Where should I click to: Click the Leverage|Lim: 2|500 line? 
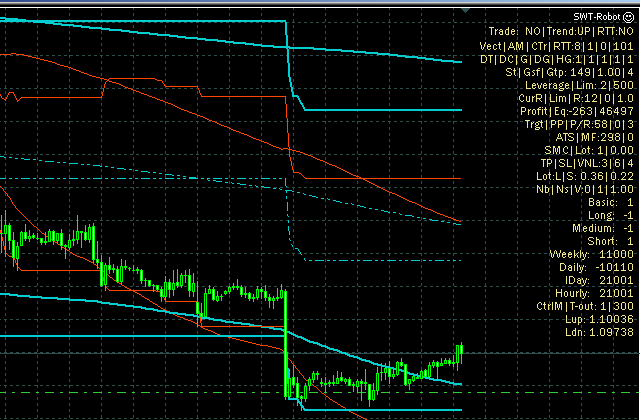click(x=579, y=85)
